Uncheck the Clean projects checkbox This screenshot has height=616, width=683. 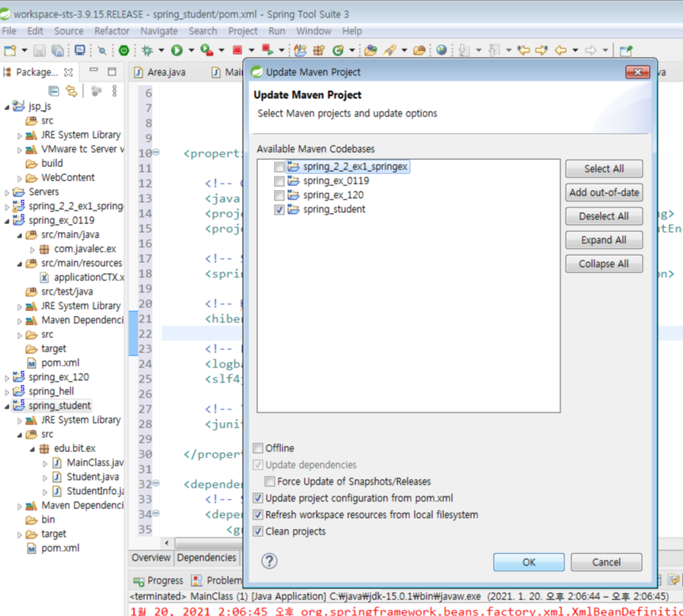click(258, 531)
